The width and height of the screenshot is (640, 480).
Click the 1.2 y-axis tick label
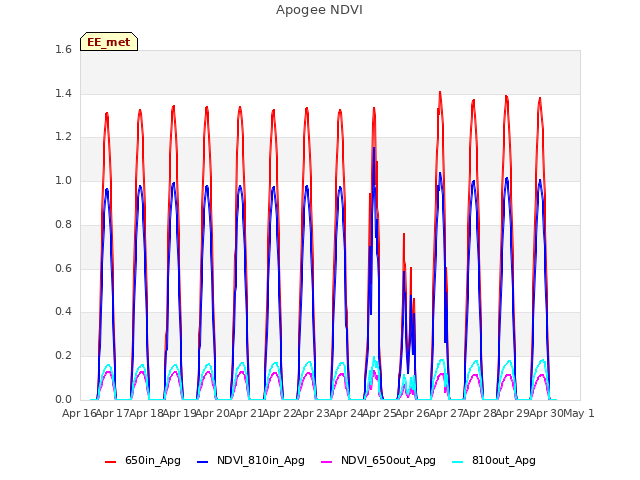tap(63, 137)
